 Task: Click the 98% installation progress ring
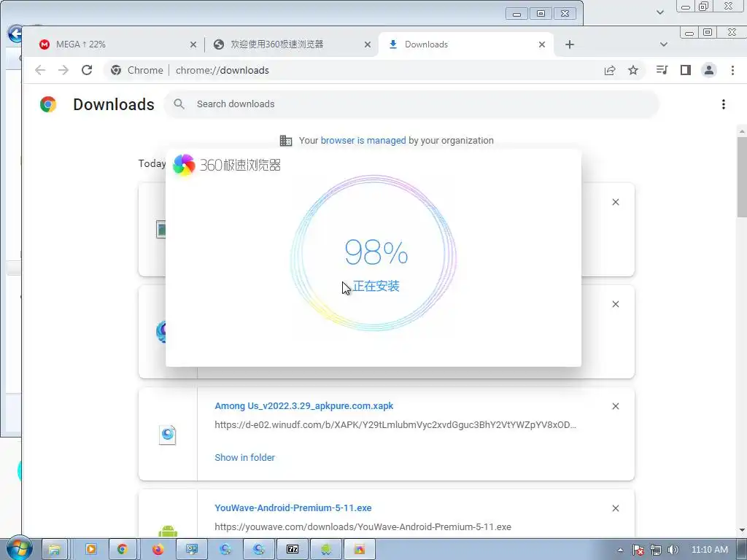(x=373, y=253)
